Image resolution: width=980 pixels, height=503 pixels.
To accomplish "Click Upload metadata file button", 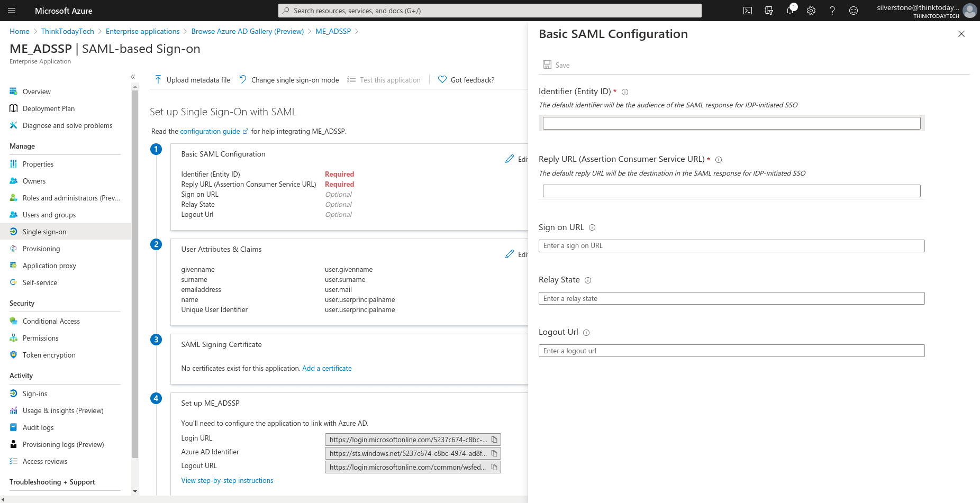I will (193, 80).
